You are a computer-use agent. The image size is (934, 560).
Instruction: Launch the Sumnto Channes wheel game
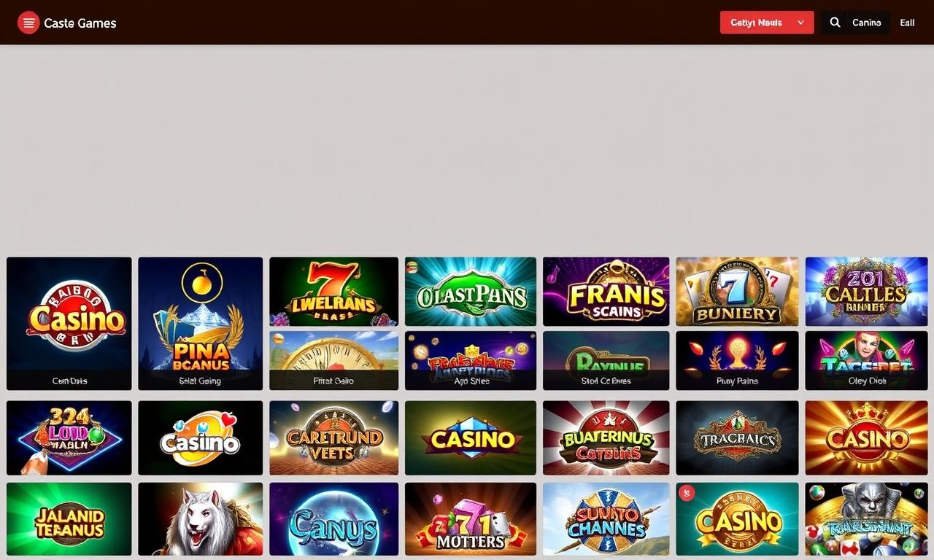(x=606, y=519)
